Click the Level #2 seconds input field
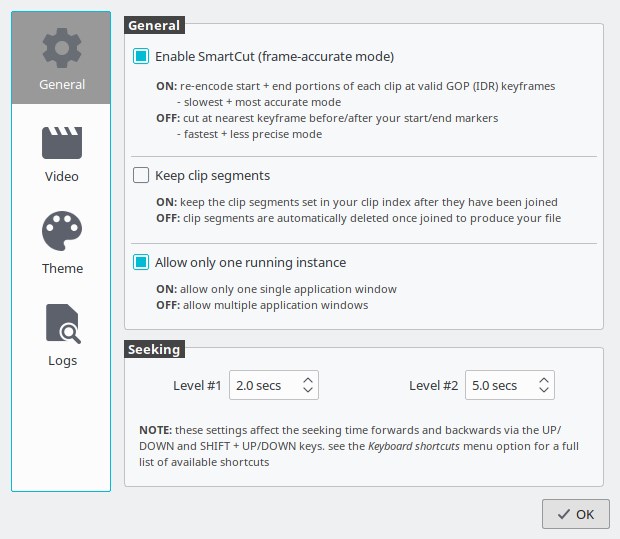Image resolution: width=620 pixels, height=539 pixels. (496, 386)
